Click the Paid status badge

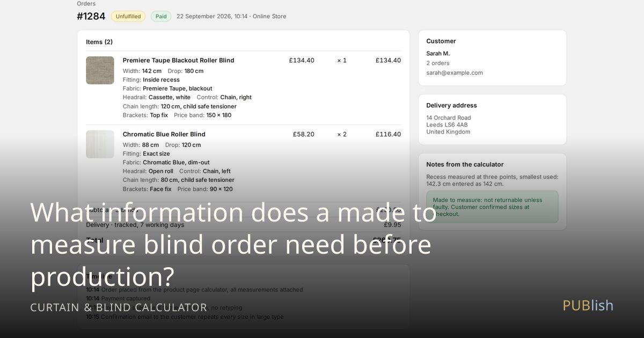(161, 16)
